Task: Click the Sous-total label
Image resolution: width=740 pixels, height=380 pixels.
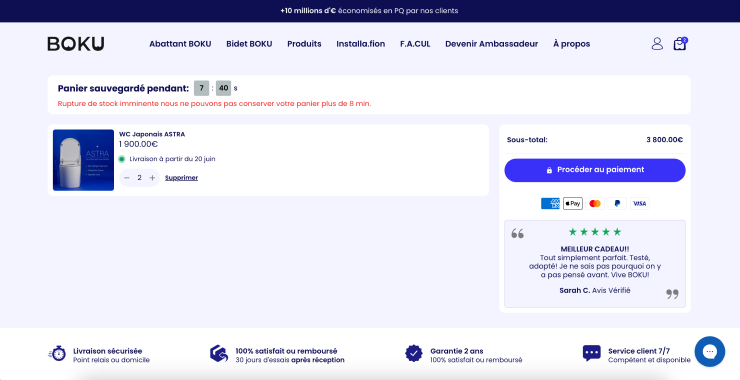Action: click(x=527, y=140)
